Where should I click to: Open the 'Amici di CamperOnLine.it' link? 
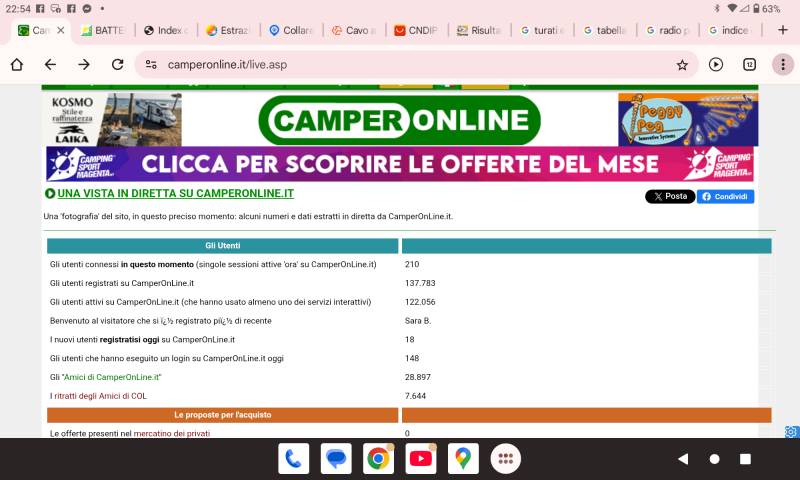111,377
